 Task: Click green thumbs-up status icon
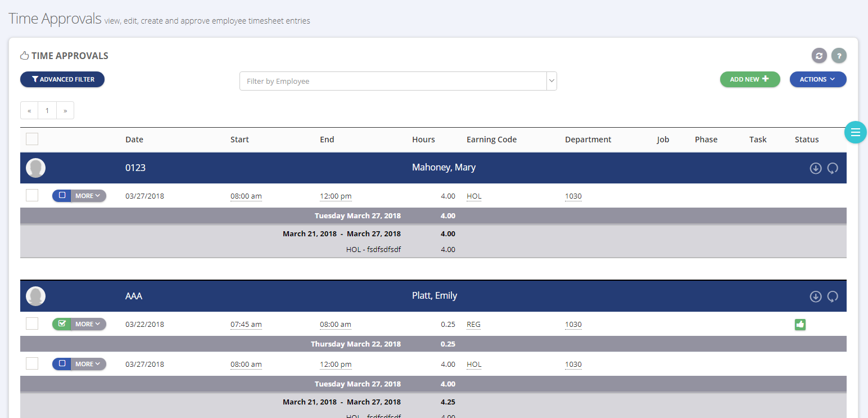pos(800,324)
